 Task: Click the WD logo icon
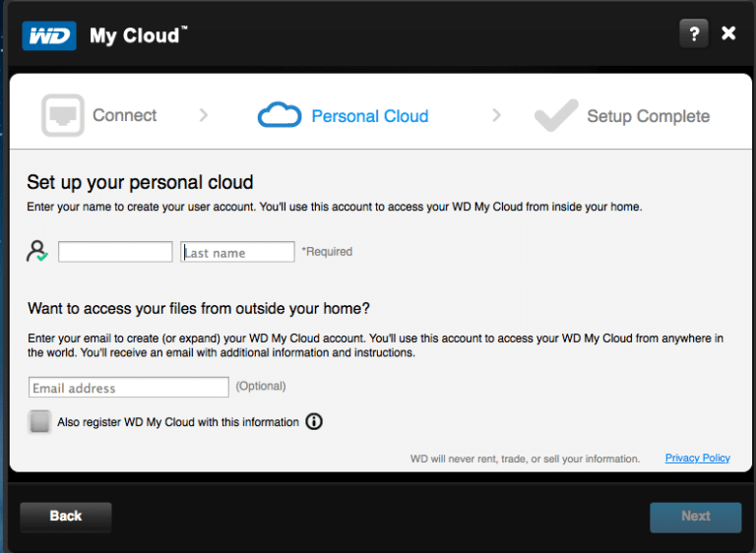[x=49, y=35]
